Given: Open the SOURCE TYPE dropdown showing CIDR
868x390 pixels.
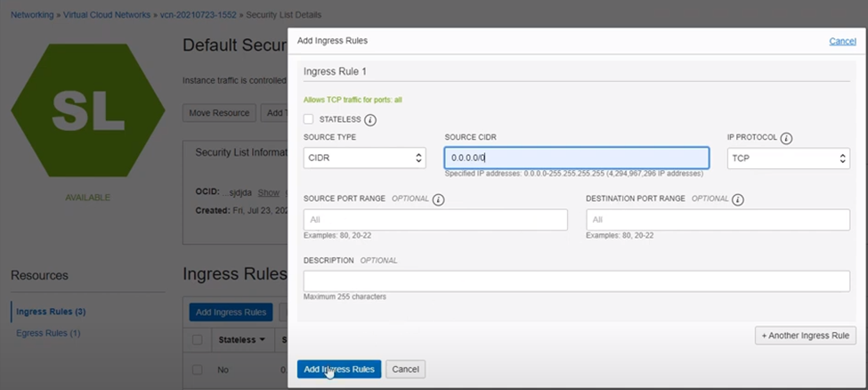Looking at the screenshot, I should click(365, 158).
